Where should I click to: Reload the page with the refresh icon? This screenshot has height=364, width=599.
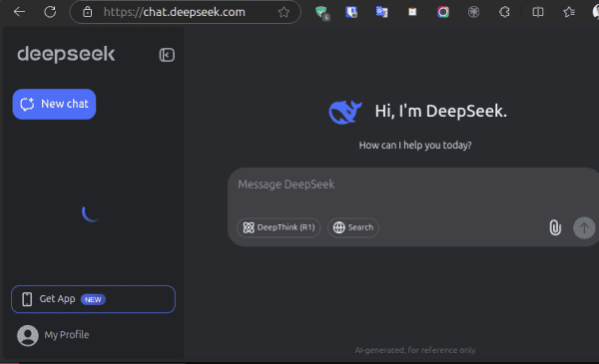(50, 12)
